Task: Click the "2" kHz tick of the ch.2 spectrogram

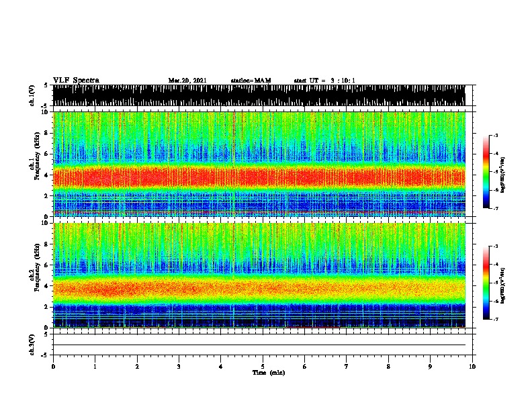Action: pyautogui.click(x=46, y=307)
